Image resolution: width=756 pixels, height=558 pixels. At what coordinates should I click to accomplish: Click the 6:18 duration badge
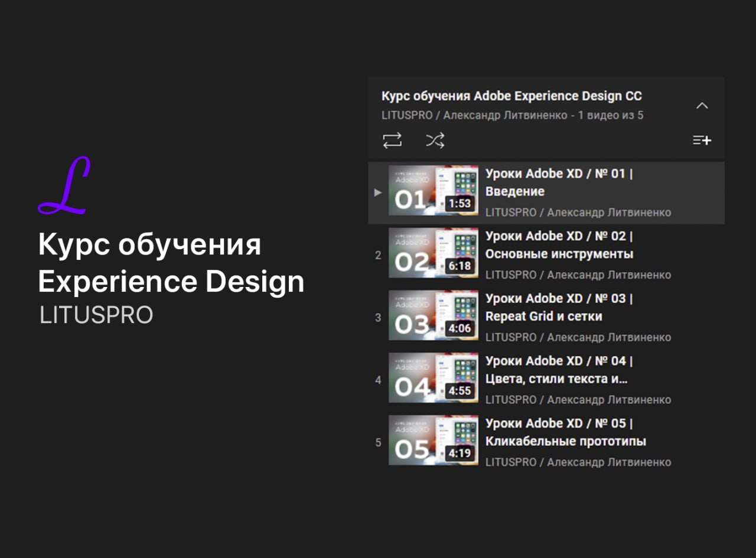pyautogui.click(x=460, y=266)
